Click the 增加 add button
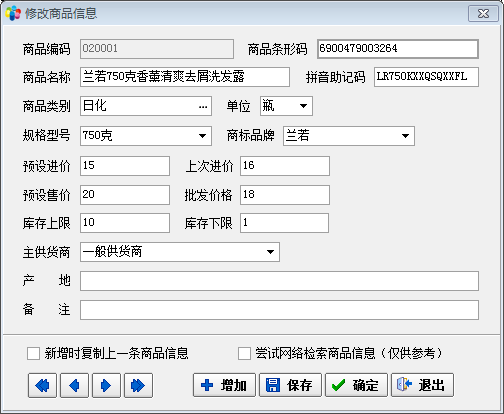The image size is (504, 414). coord(224,385)
